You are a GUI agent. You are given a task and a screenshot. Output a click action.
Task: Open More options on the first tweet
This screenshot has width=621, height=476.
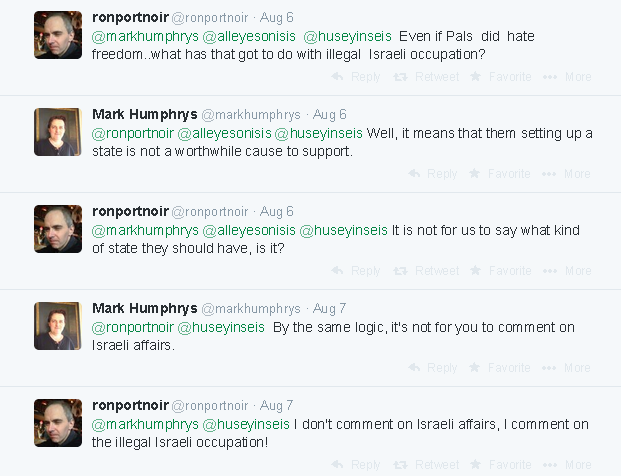pyautogui.click(x=567, y=77)
